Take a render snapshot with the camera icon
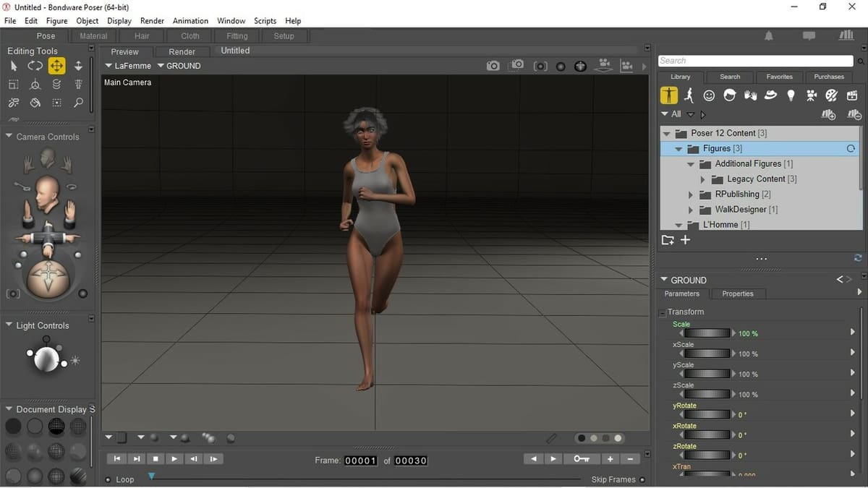The height and width of the screenshot is (488, 868). tap(493, 65)
